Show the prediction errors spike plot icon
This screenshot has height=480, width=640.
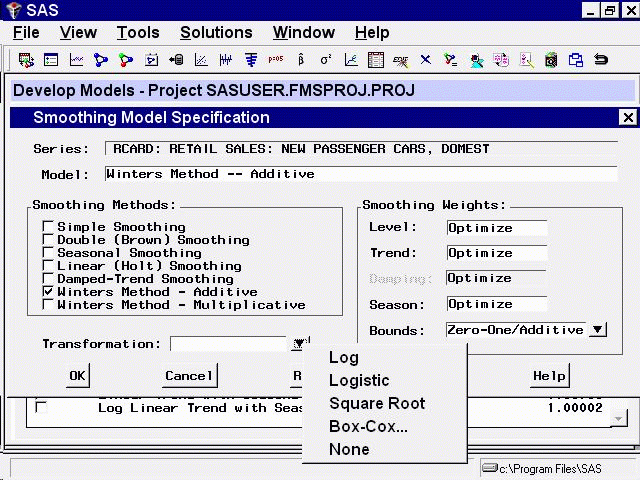coord(226,60)
